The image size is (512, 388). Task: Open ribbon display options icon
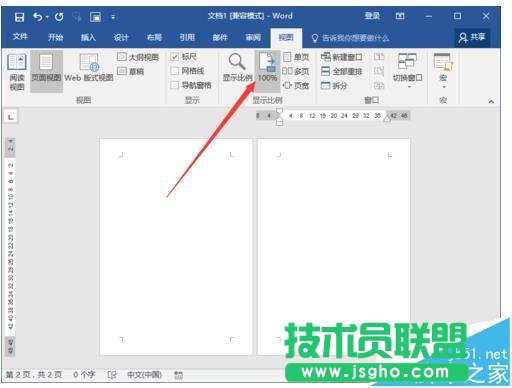click(x=400, y=16)
